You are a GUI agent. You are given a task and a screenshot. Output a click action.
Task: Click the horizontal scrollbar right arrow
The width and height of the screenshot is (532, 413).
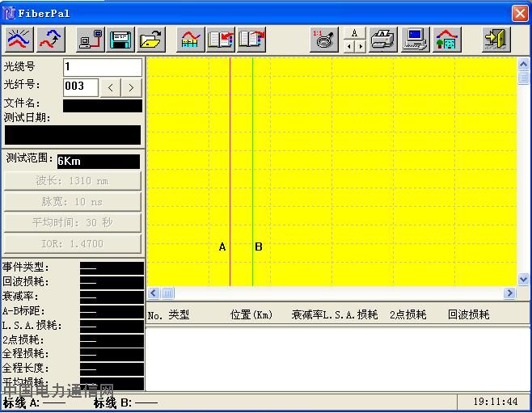click(x=509, y=293)
